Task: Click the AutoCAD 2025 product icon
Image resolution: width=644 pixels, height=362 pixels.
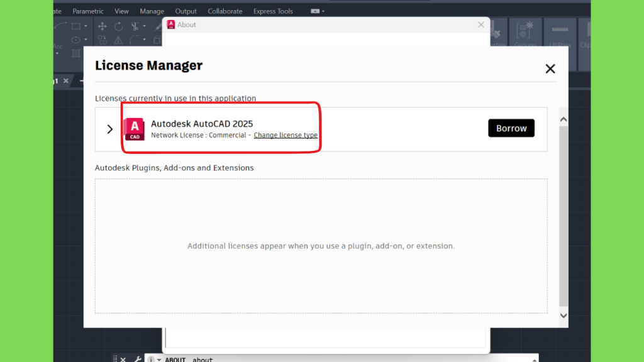Action: click(135, 129)
